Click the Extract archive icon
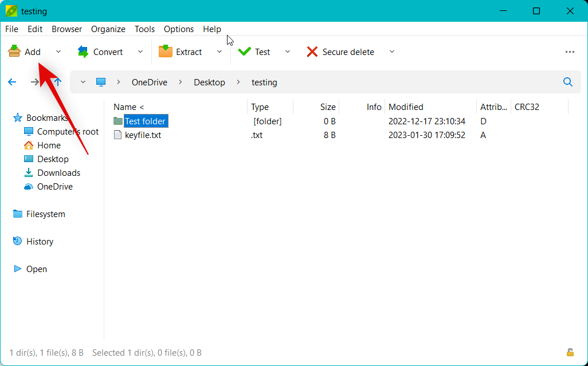Viewport: 588px width, 366px height. [x=166, y=52]
